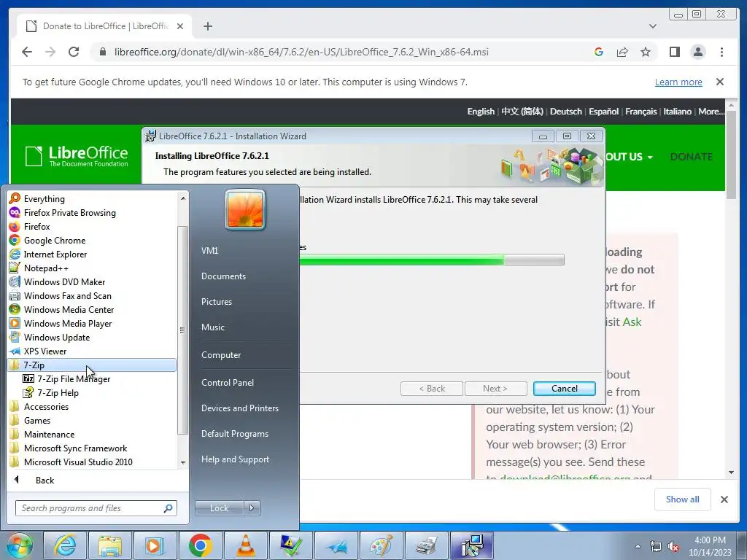Click the user account picture thumbnail
The image size is (747, 560).
pos(245,209)
